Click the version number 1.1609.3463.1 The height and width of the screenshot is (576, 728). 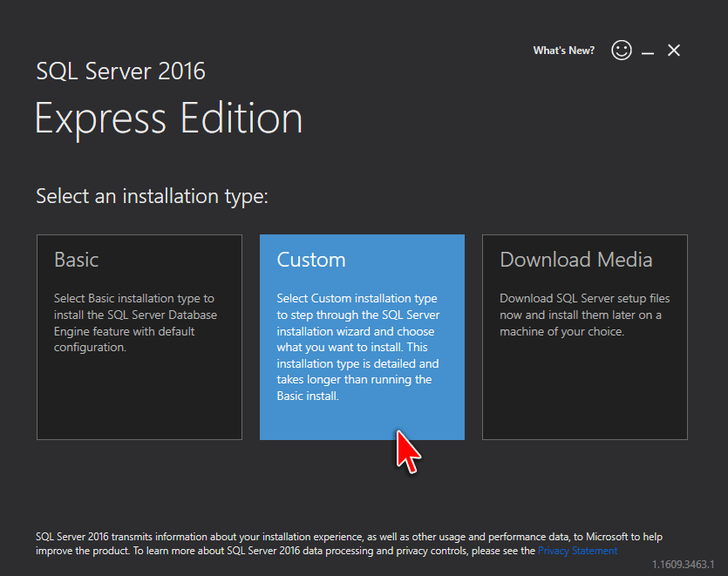[x=683, y=565]
